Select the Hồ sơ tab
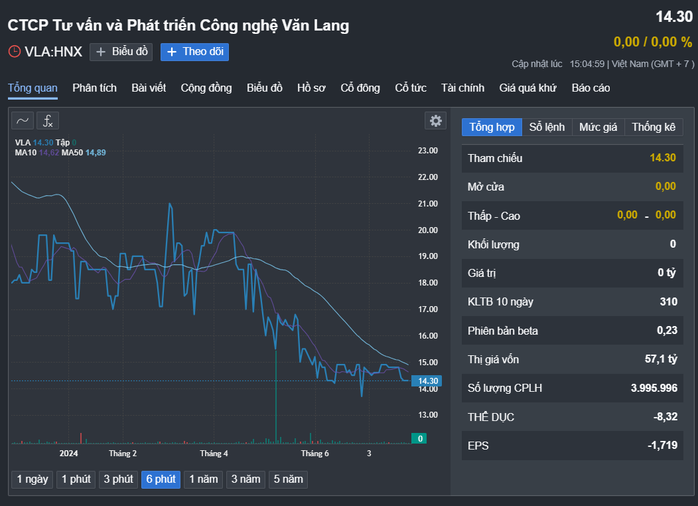This screenshot has width=698, height=506. [x=311, y=88]
